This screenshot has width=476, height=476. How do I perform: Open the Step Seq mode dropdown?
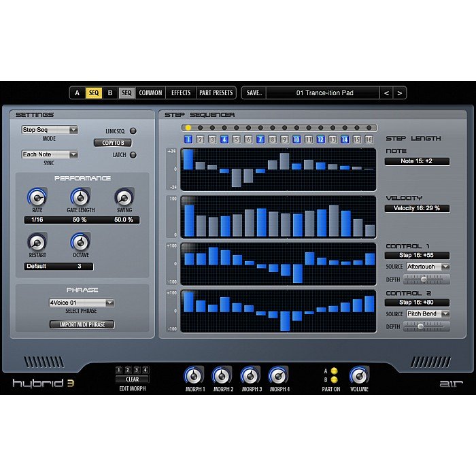pyautogui.click(x=49, y=130)
